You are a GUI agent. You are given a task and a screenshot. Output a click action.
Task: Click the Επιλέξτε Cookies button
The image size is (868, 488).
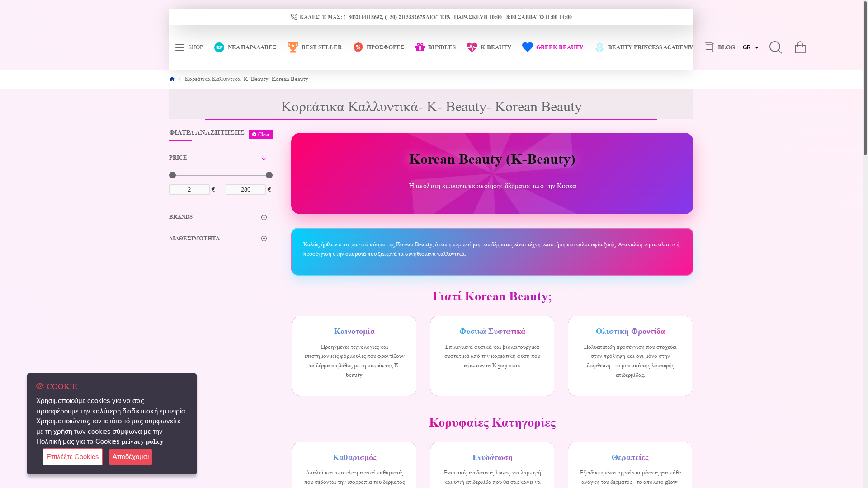tap(73, 457)
